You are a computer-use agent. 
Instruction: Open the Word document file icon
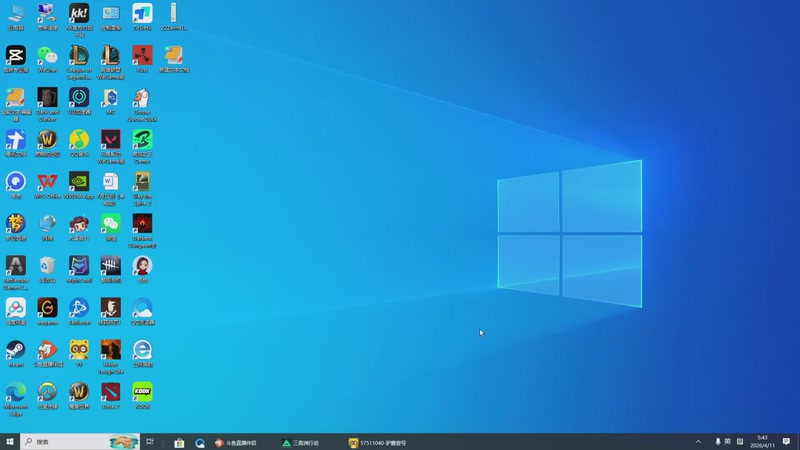[111, 189]
